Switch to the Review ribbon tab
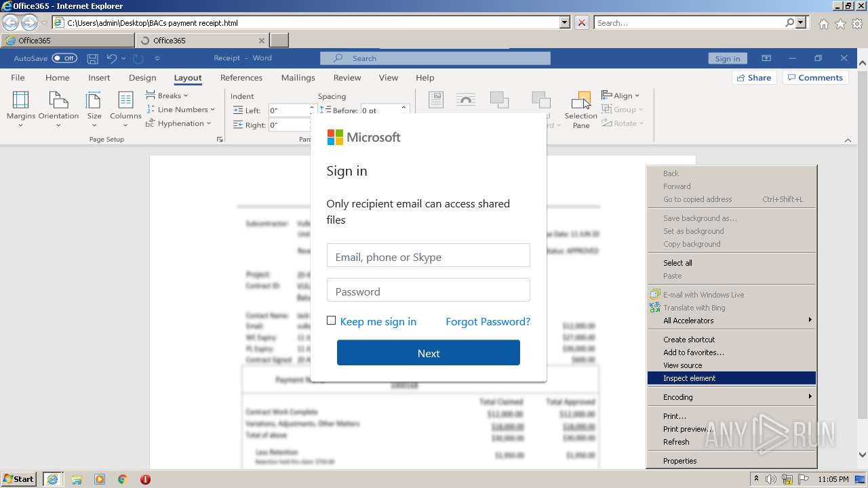The image size is (868, 488). [x=347, y=77]
